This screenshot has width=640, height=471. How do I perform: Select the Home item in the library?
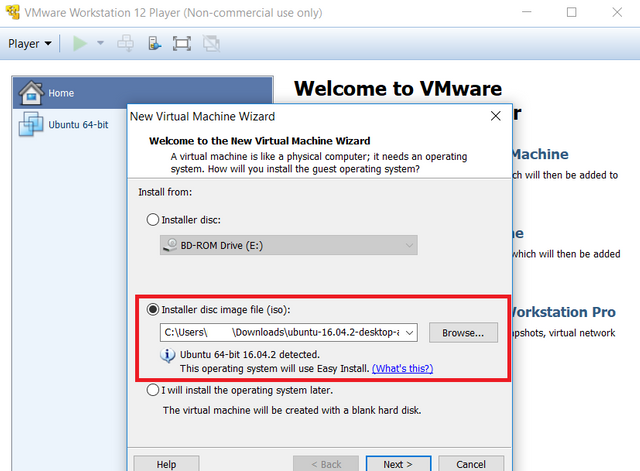pyautogui.click(x=143, y=93)
